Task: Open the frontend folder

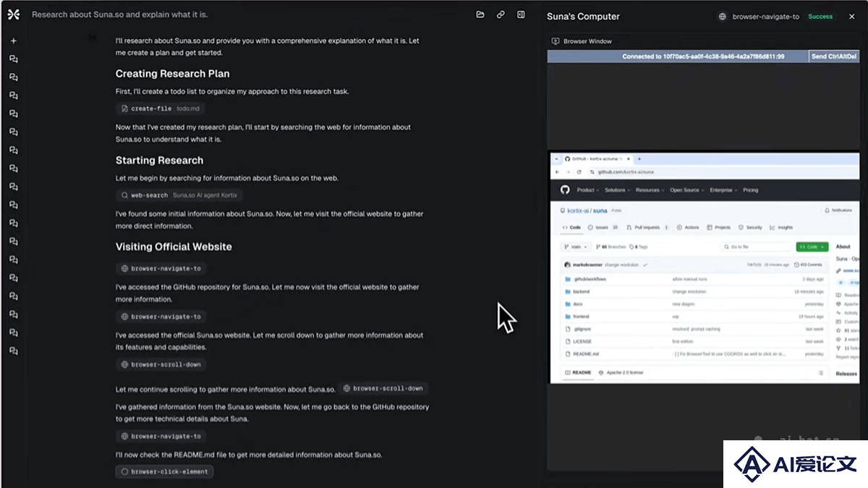Action: (581, 317)
